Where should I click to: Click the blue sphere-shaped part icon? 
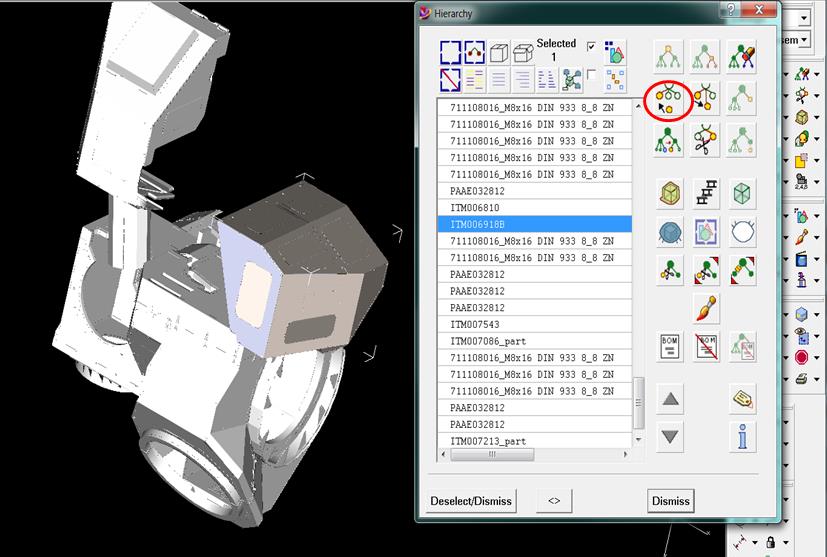click(670, 232)
